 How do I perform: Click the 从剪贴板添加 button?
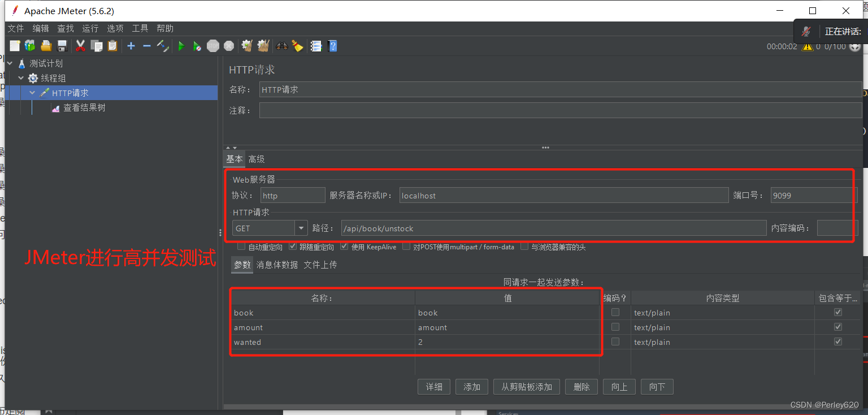coord(527,387)
